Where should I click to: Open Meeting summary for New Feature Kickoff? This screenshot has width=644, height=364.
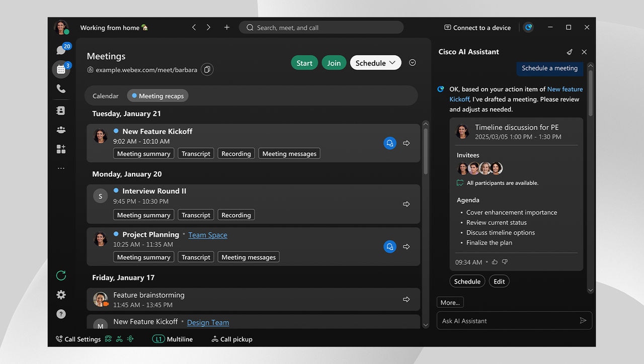click(144, 154)
